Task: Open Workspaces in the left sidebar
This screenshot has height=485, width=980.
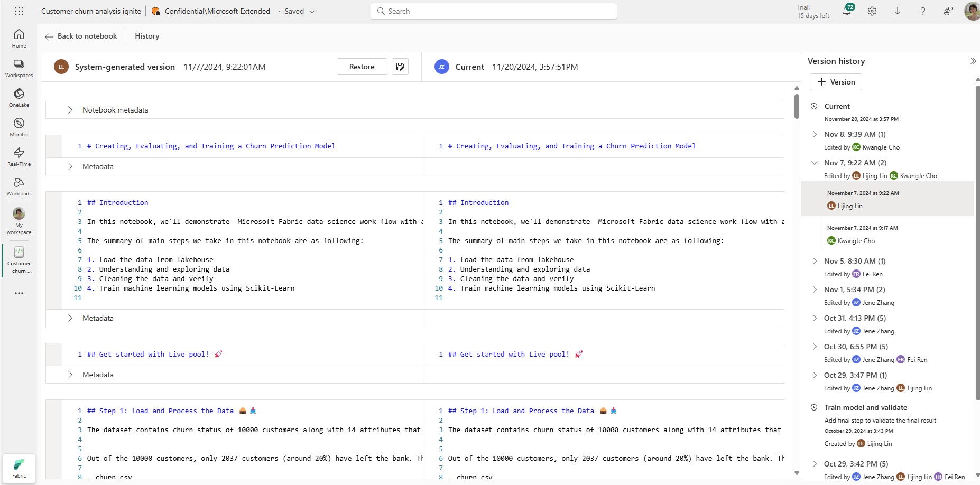Action: pos(19,68)
